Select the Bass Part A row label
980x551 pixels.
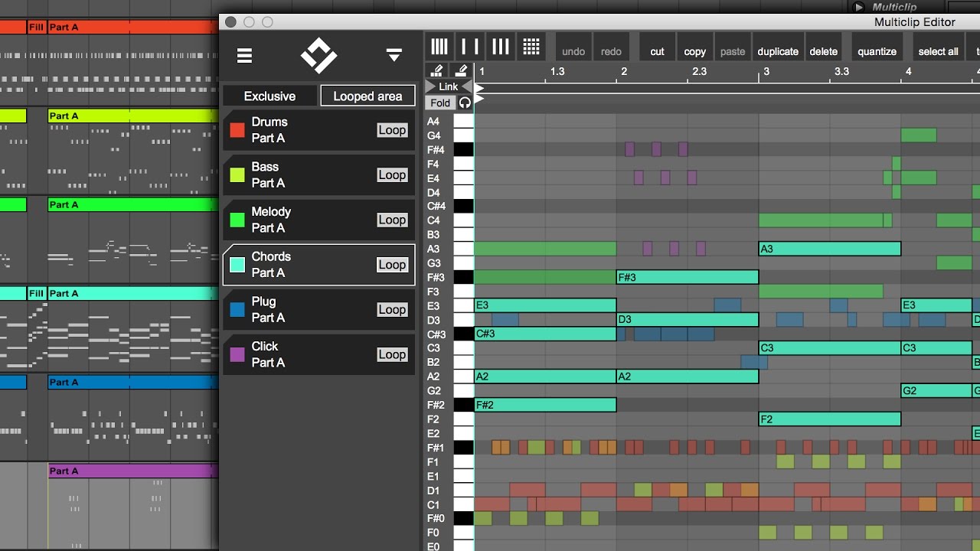pyautogui.click(x=268, y=175)
